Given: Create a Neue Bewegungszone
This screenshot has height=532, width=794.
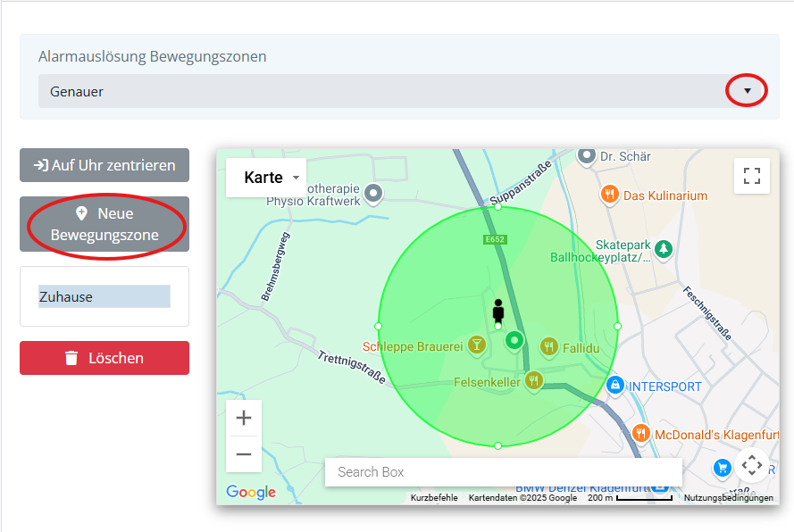Looking at the screenshot, I should coord(104,224).
